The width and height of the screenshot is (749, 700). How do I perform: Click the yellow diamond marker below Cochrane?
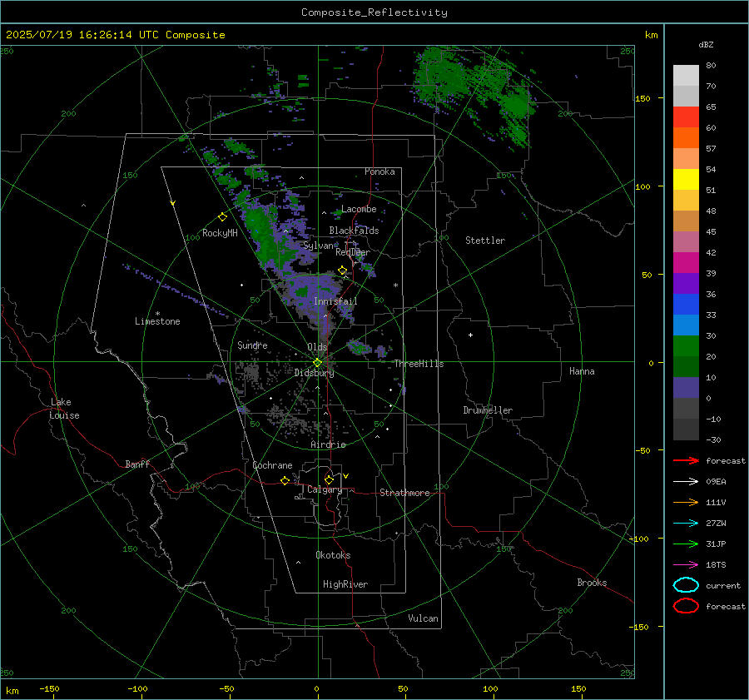285,480
